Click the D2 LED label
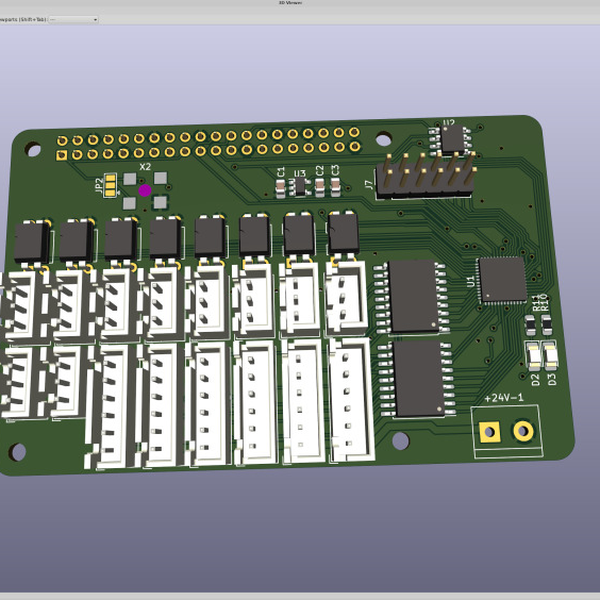600x600 pixels. click(x=536, y=380)
